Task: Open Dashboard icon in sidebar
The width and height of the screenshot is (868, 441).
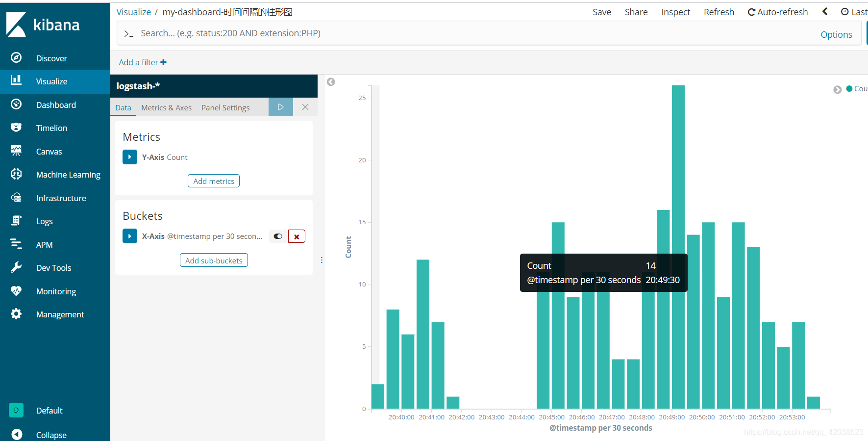Action: tap(16, 104)
